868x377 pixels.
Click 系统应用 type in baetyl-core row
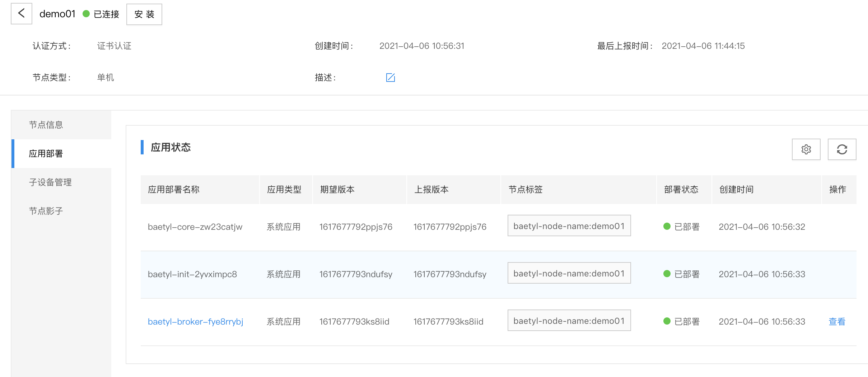284,227
